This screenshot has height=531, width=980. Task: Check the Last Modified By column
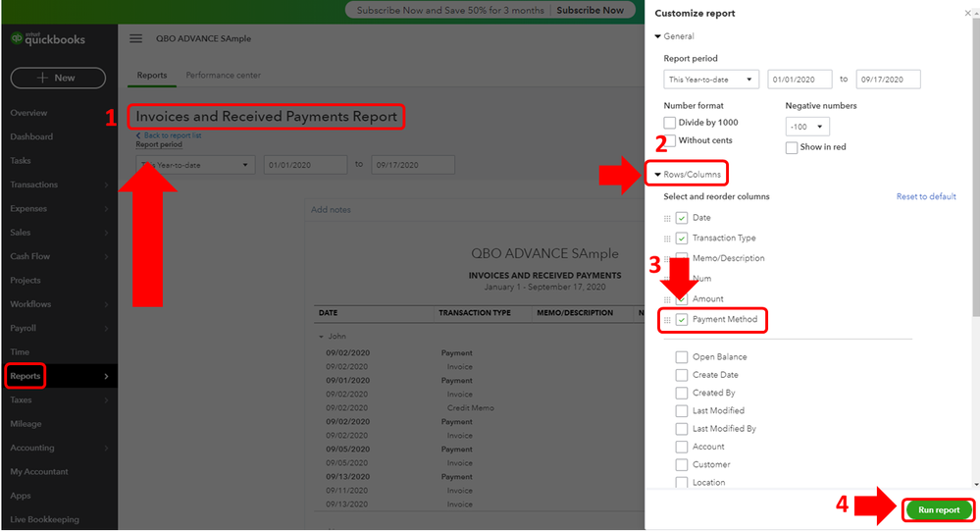[x=681, y=429]
